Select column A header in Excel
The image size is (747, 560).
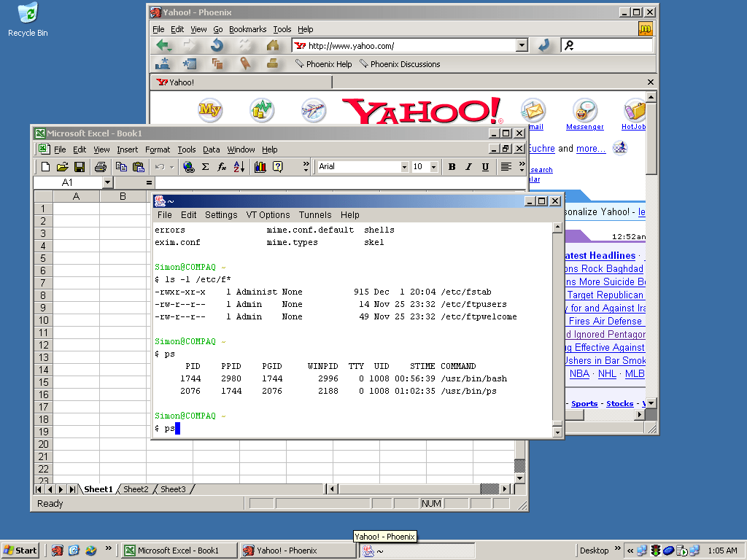click(x=76, y=196)
